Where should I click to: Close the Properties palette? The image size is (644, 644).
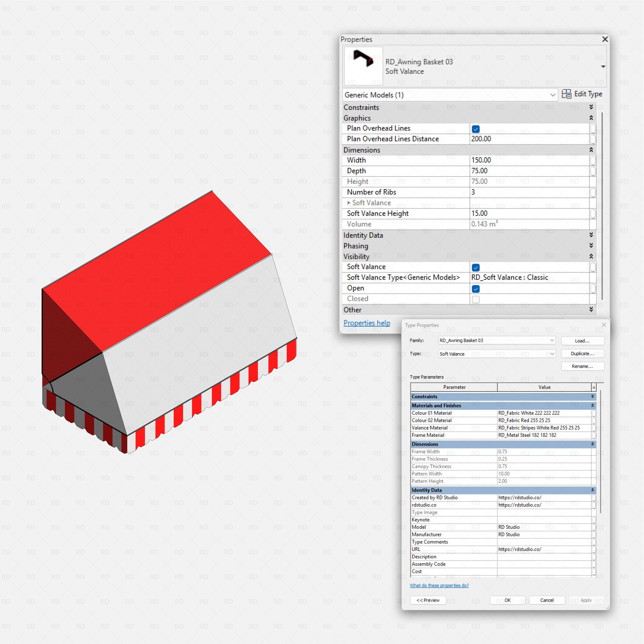pos(605,39)
